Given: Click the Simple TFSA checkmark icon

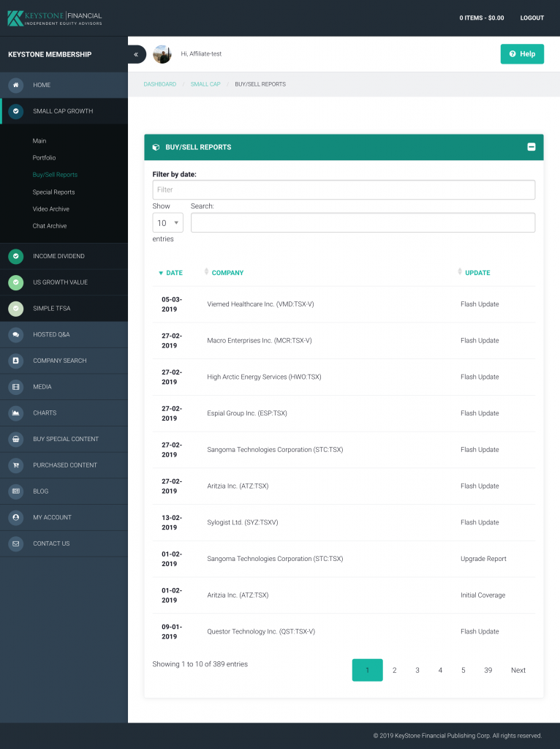Looking at the screenshot, I should 16,309.
